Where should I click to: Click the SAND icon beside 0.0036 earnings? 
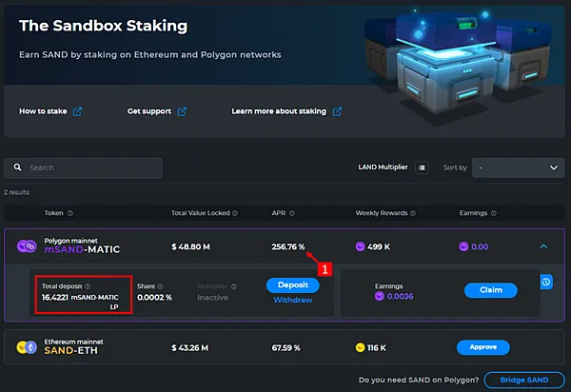click(379, 296)
